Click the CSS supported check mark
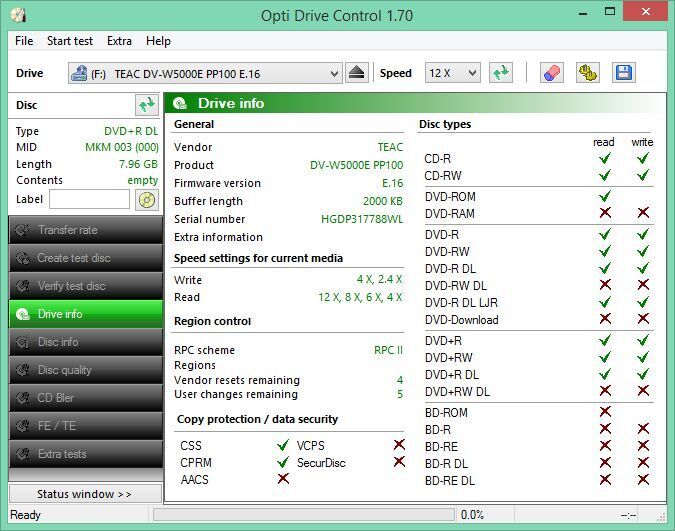 click(283, 445)
